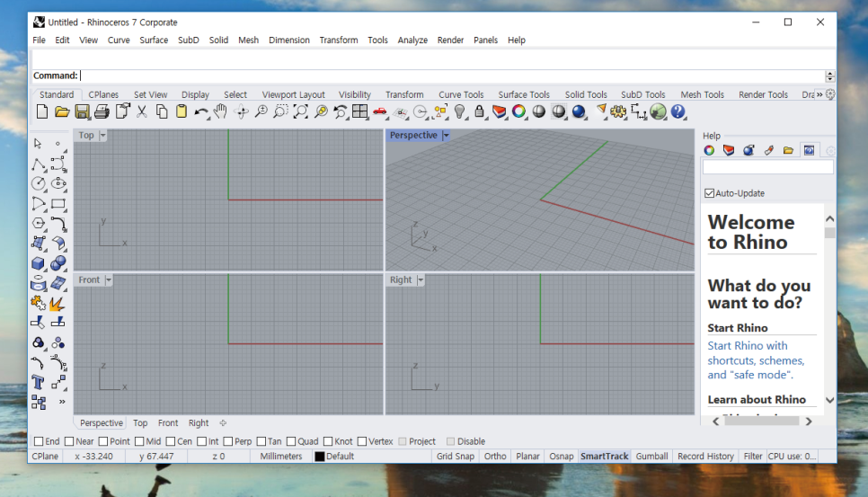Open a file with the folder icon
The height and width of the screenshot is (497, 868).
(x=62, y=111)
